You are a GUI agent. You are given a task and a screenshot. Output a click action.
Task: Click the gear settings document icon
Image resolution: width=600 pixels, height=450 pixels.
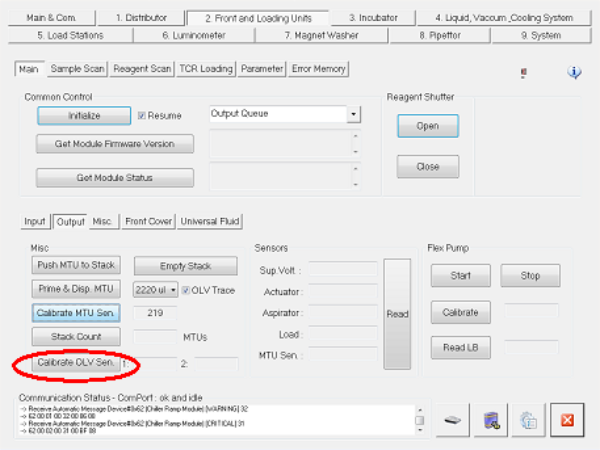click(528, 421)
